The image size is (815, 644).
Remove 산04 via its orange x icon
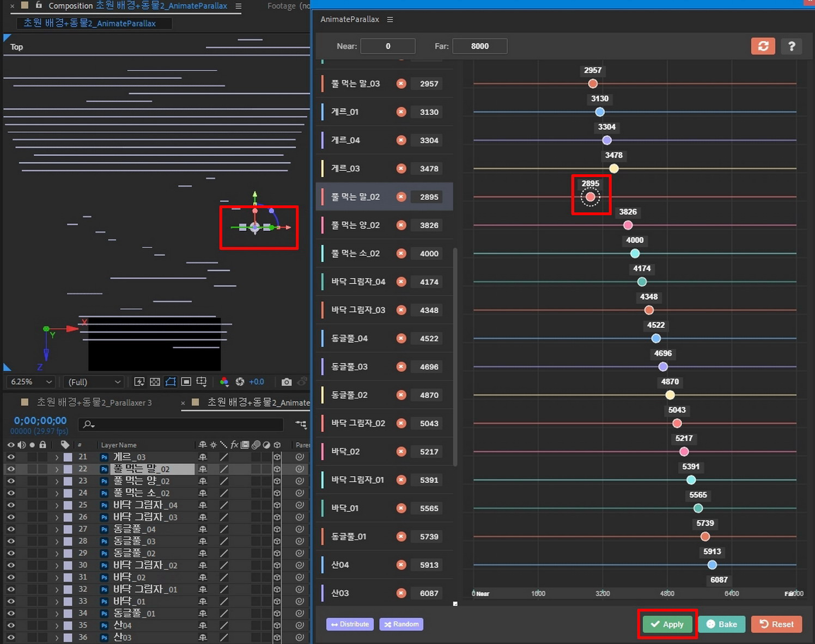coord(401,565)
